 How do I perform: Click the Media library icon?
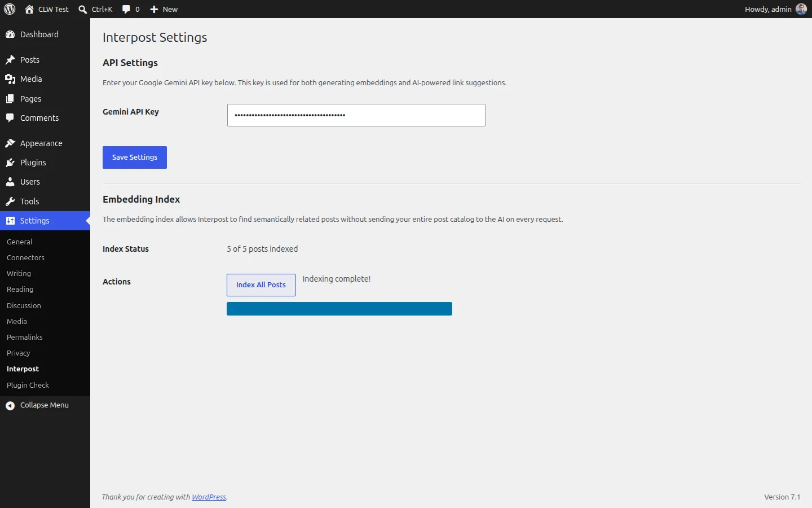10,79
